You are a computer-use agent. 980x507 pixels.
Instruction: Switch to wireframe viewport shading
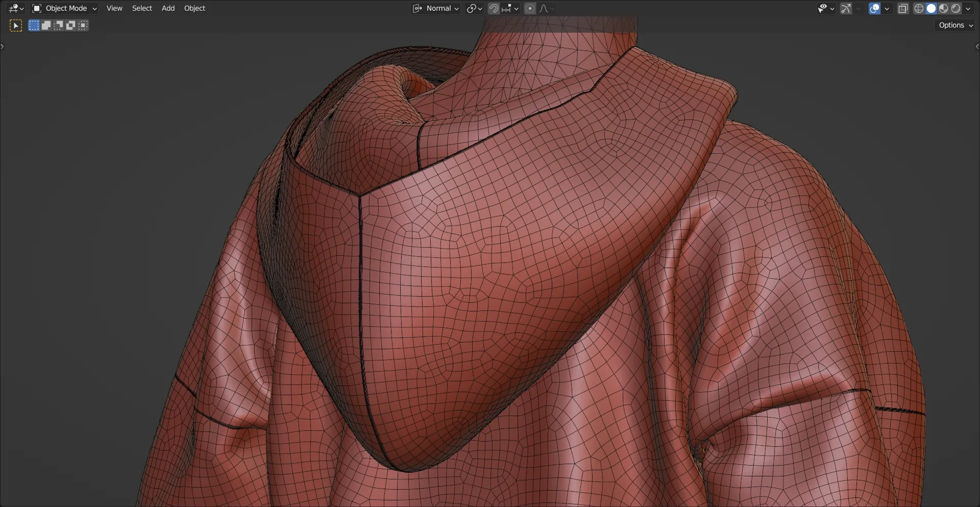919,8
